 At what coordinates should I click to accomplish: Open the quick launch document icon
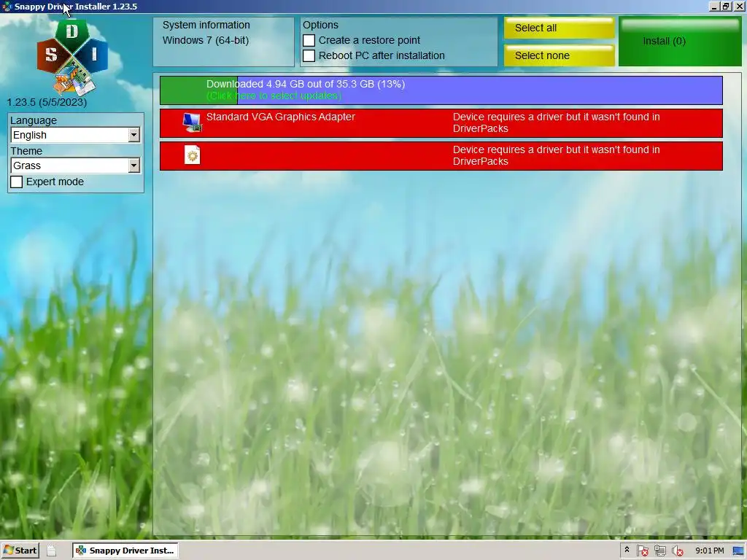[52, 551]
